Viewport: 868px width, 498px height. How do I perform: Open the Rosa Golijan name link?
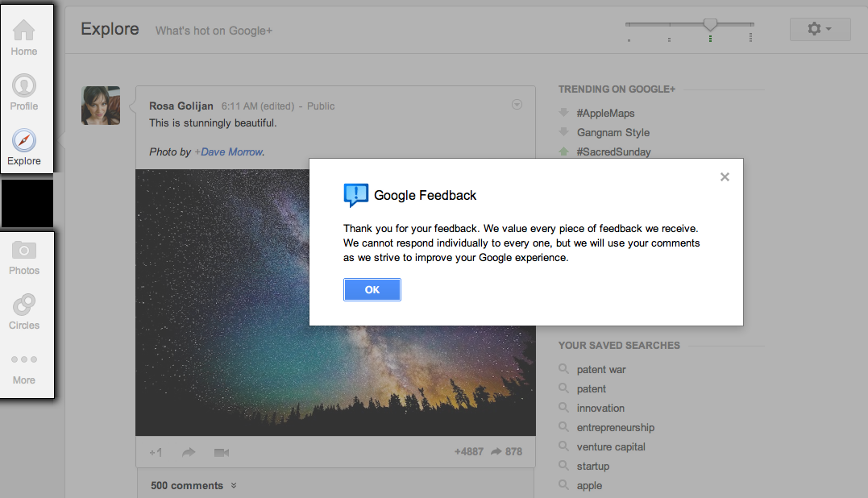tap(181, 106)
